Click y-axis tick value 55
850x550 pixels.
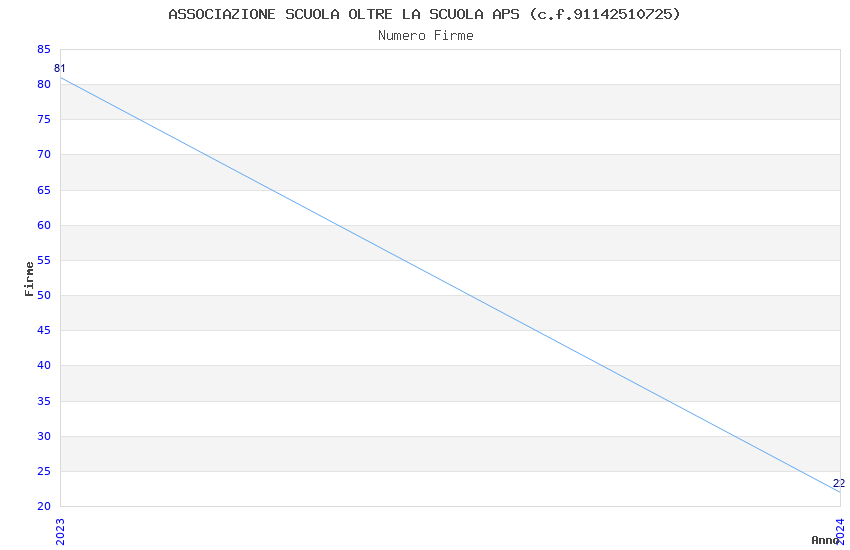tap(44, 260)
